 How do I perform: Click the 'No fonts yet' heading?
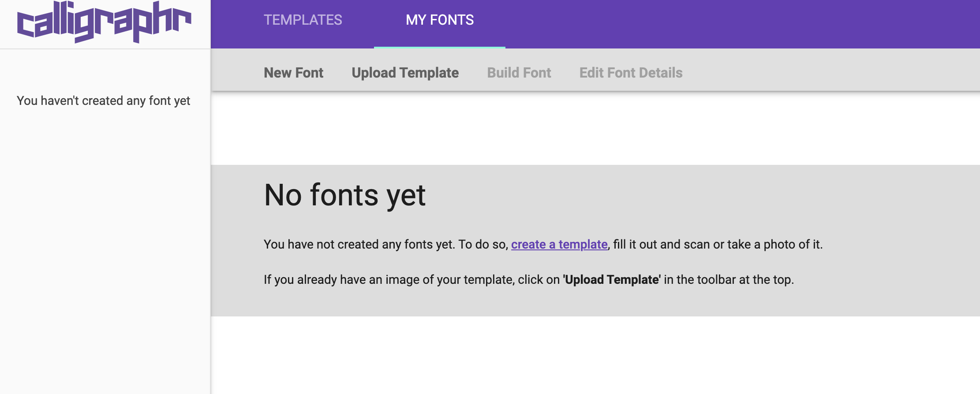(x=345, y=195)
